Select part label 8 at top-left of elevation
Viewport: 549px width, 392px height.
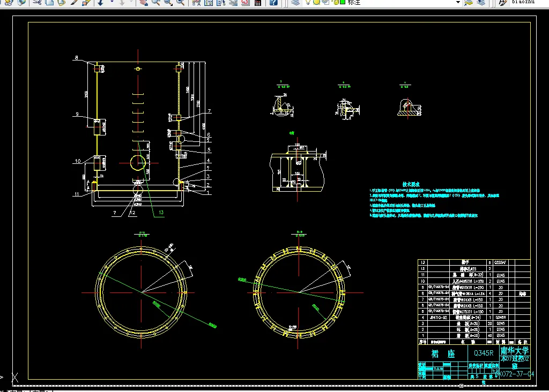(x=76, y=58)
